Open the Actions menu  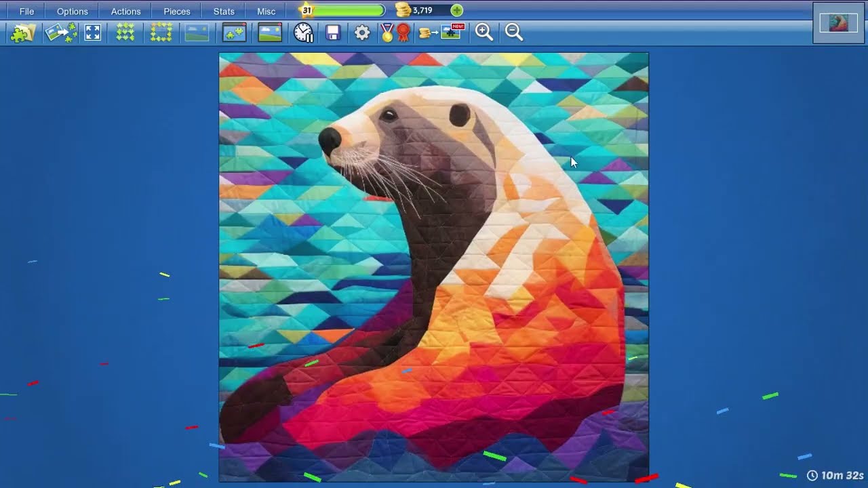125,12
